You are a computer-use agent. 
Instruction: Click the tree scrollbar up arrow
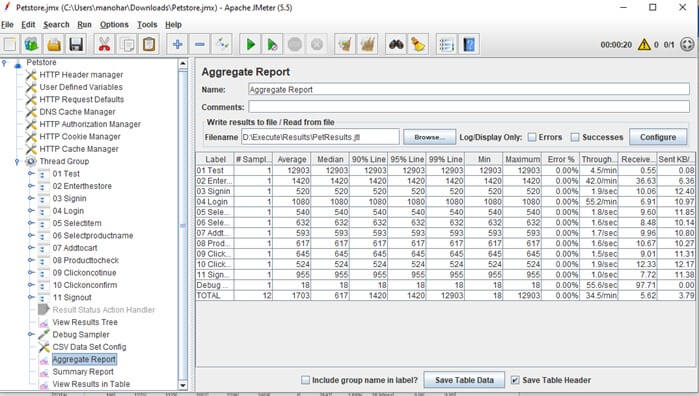(183, 64)
